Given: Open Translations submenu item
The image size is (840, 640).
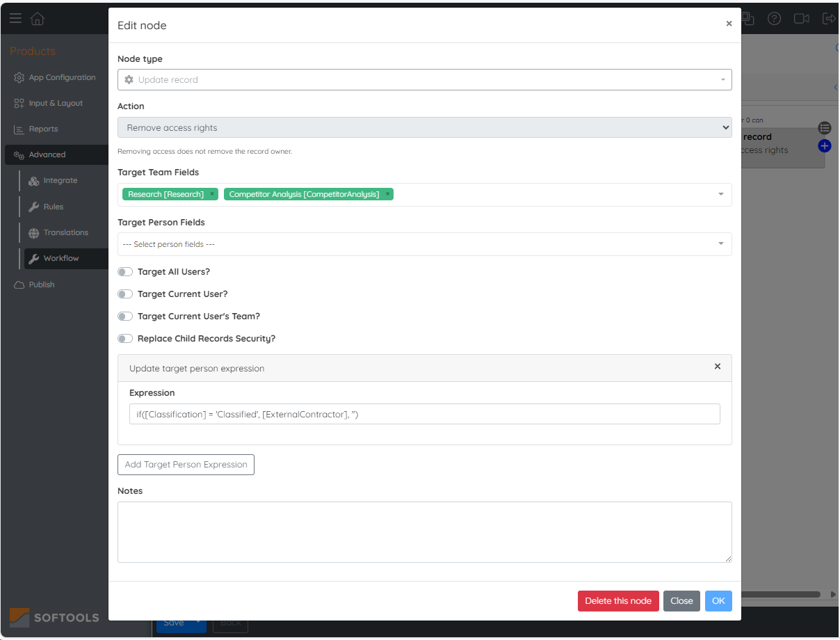Looking at the screenshot, I should pos(66,232).
